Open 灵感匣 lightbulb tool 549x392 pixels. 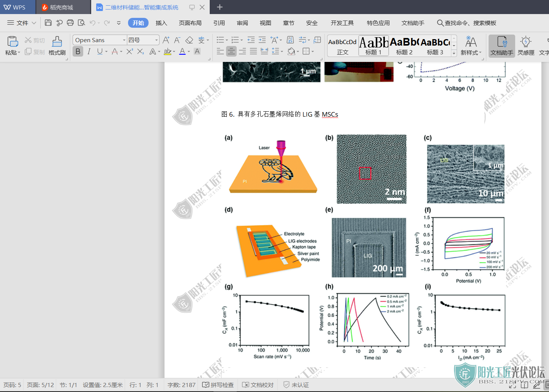(526, 46)
